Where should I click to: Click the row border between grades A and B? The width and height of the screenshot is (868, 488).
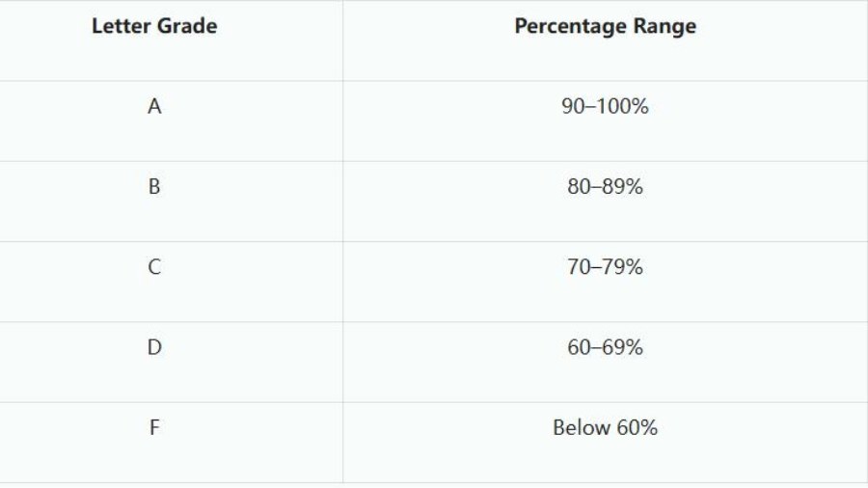(434, 161)
